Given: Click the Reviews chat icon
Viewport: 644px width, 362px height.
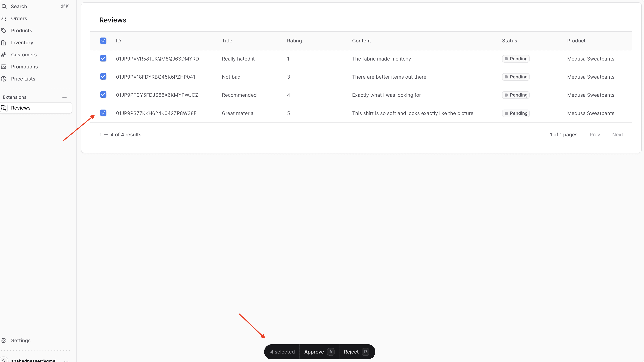Looking at the screenshot, I should click(4, 108).
